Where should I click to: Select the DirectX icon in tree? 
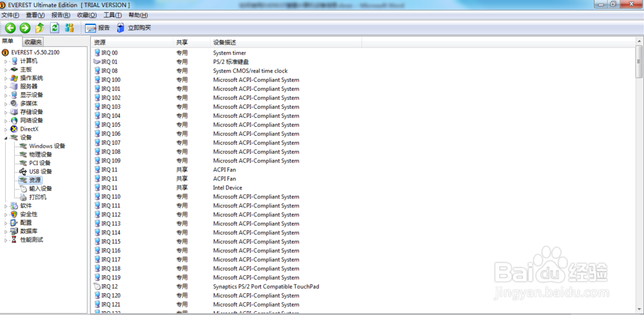(x=14, y=129)
